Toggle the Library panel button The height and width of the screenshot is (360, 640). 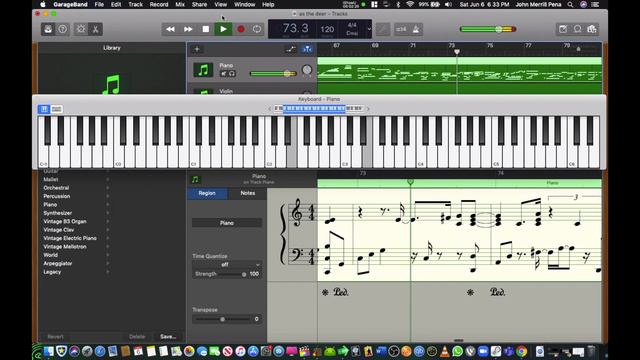point(48,29)
